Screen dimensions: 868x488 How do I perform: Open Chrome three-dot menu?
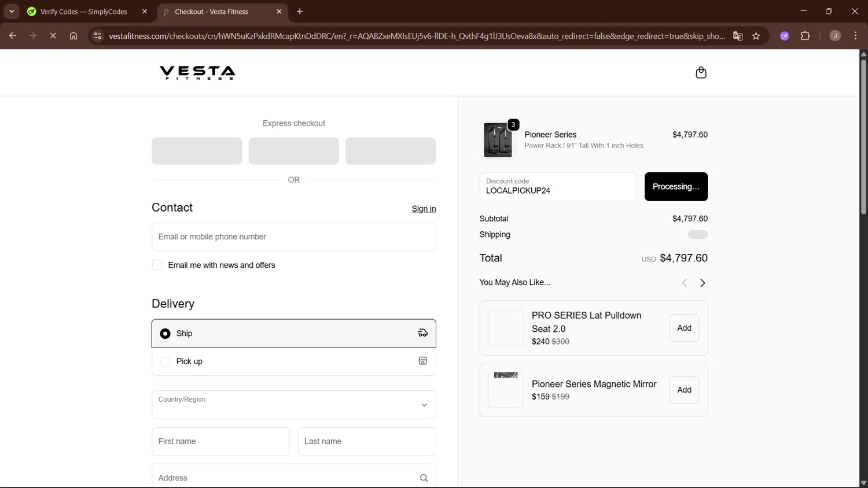coord(855,36)
